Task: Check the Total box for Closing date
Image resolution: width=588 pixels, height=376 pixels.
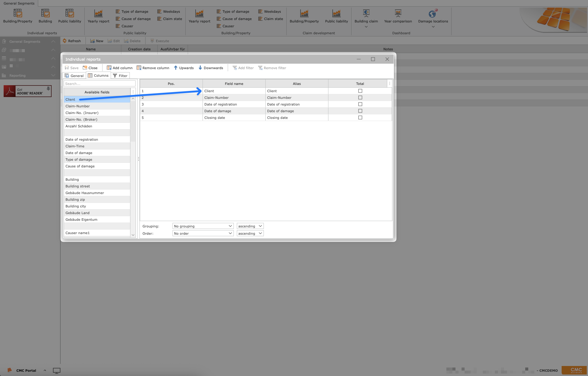Action: tap(360, 118)
